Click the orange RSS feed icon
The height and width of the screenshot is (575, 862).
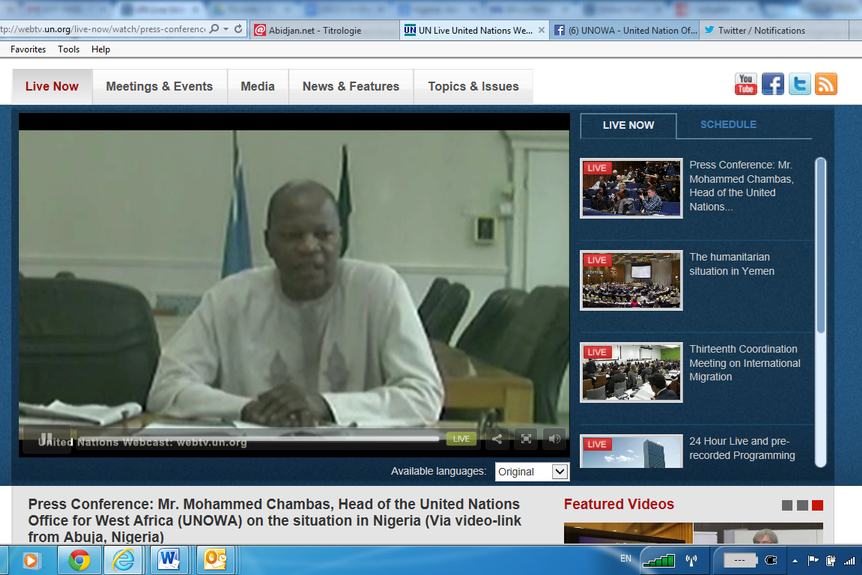826,84
